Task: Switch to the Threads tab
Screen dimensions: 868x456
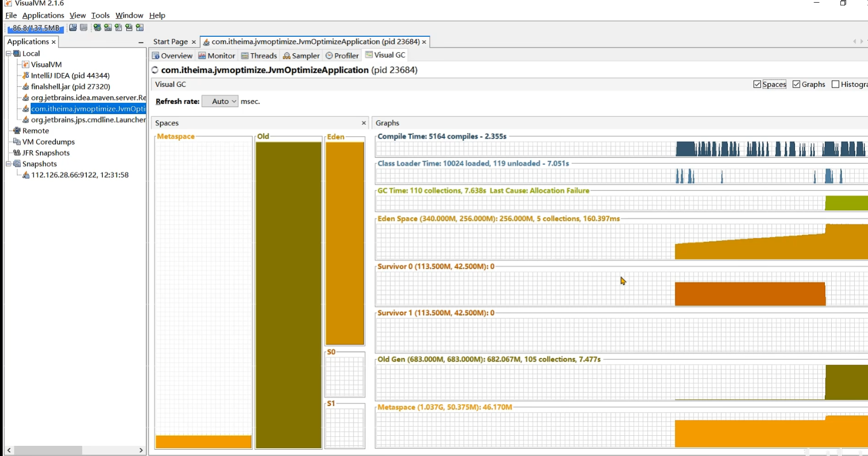Action: coord(259,55)
